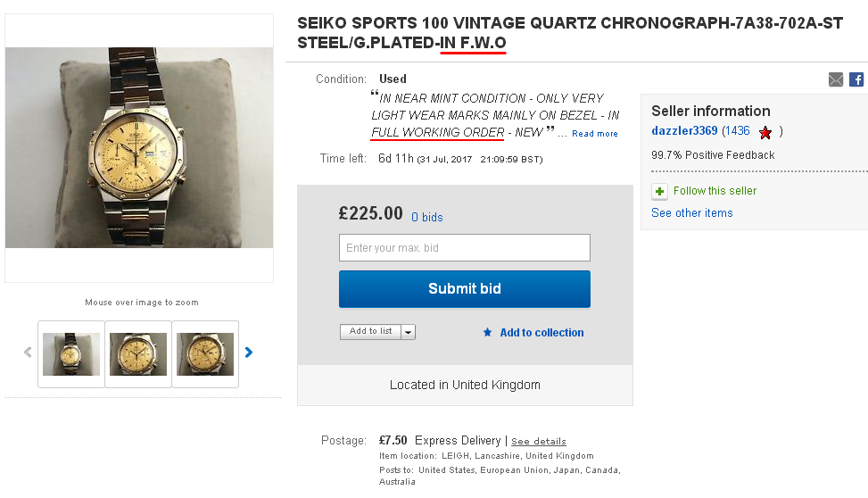Click the Add to list button
Viewport: 868px width, 498px height.
(x=370, y=332)
